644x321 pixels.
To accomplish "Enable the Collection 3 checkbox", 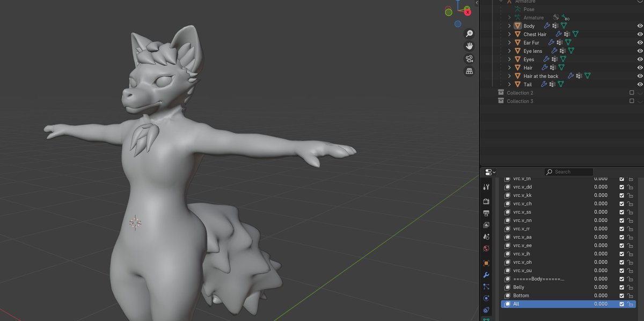I will point(632,101).
